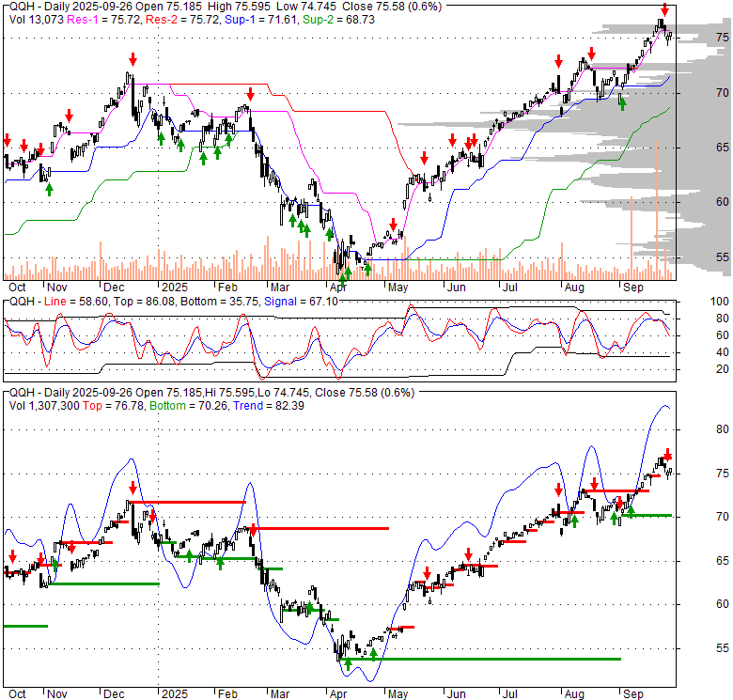The width and height of the screenshot is (733, 700).
Task: Click the 70 price label on top chart axis
Action: [723, 93]
